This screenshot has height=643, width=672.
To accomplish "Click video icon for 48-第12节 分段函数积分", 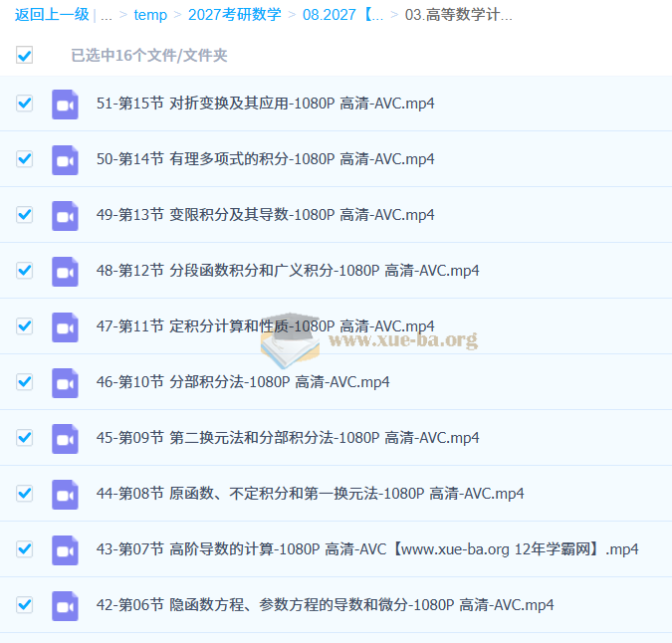I will [65, 271].
